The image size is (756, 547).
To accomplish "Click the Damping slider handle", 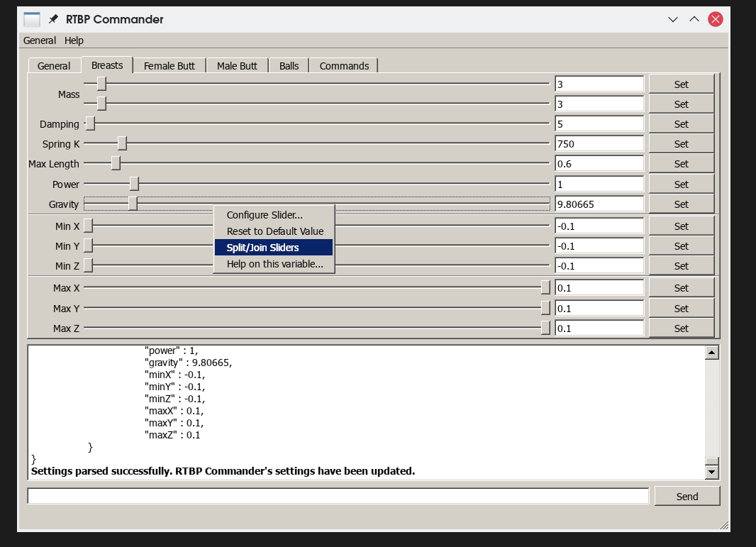I will [x=90, y=123].
